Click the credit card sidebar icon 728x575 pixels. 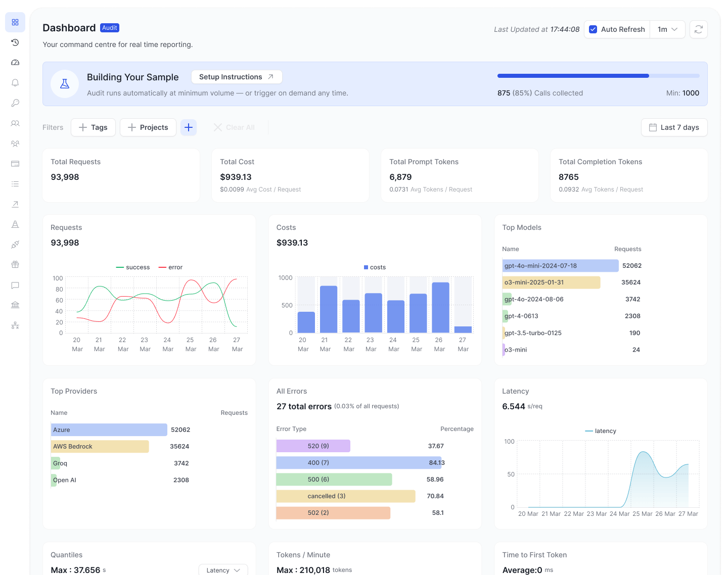click(15, 164)
